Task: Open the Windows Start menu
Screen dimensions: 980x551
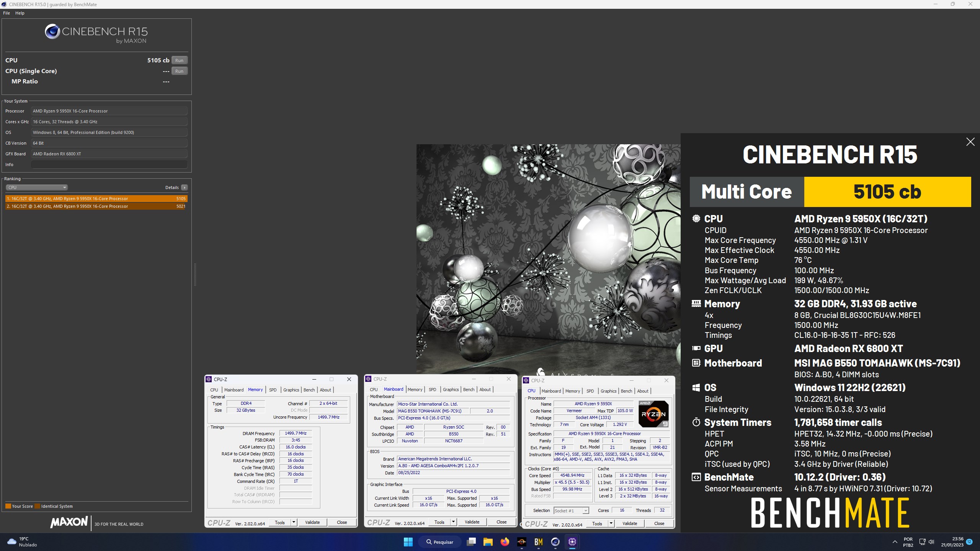Action: (408, 542)
